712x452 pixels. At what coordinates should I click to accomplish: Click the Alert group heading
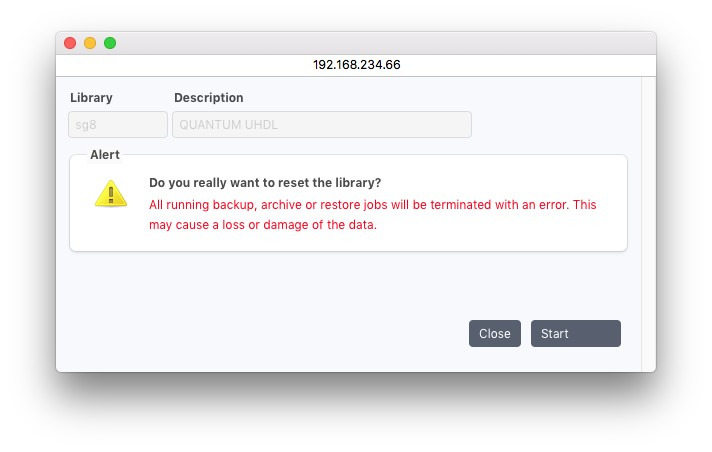click(x=105, y=155)
